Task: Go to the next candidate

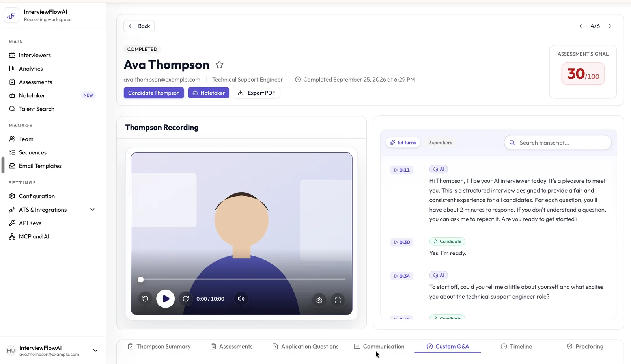Action: coord(610,26)
